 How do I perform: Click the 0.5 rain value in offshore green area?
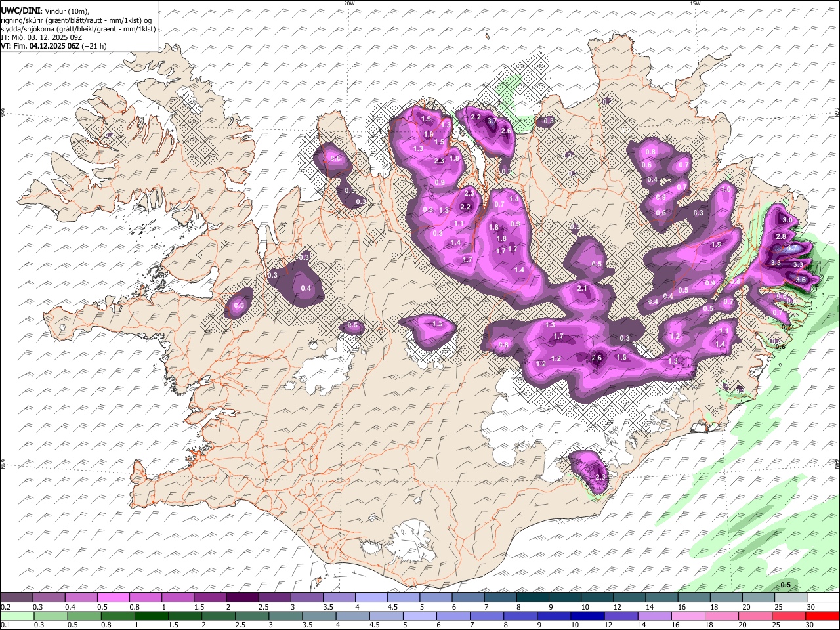tap(786, 585)
